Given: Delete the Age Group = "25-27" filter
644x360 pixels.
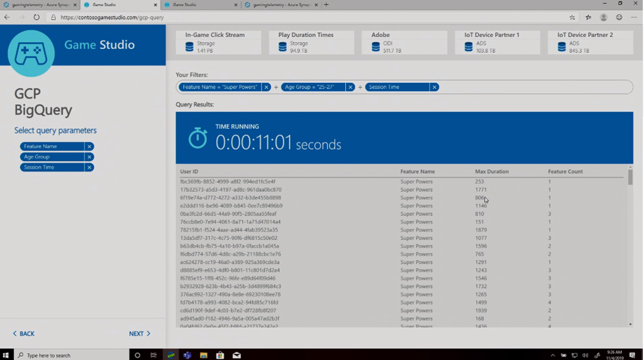Looking at the screenshot, I should [x=350, y=87].
